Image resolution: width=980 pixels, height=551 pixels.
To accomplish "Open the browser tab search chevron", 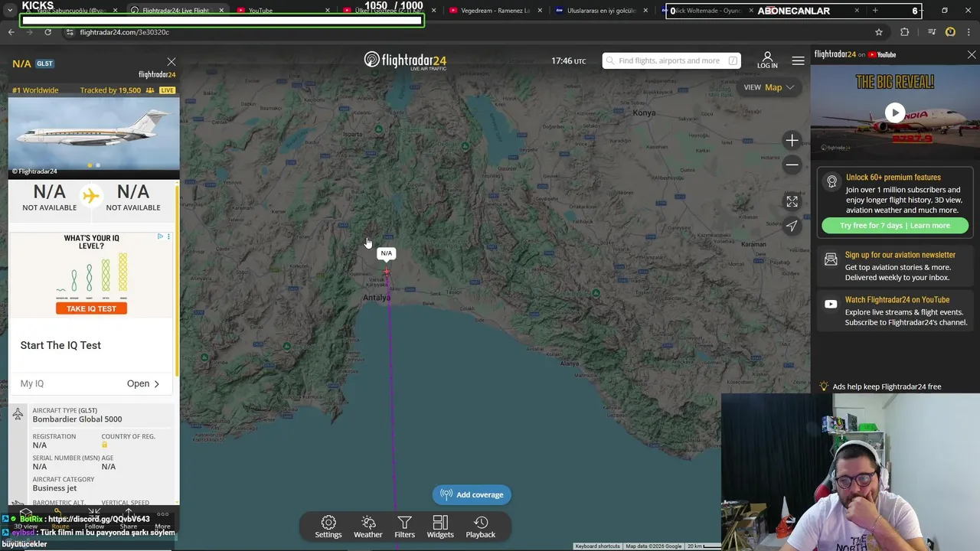I will click(10, 11).
